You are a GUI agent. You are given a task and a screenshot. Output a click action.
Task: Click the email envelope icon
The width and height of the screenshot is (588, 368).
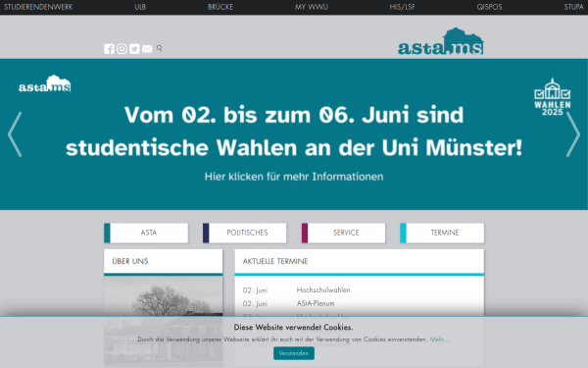tap(147, 49)
